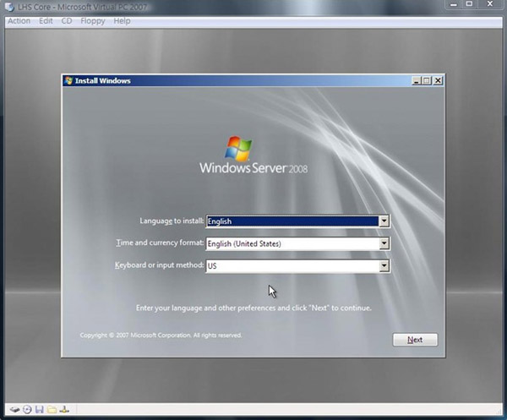Click the shared folders status icon

click(51, 410)
